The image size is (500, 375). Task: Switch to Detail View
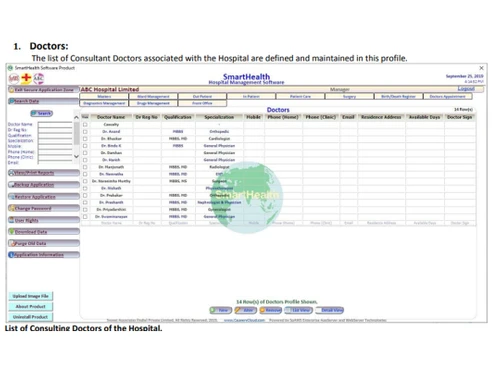[329, 310]
